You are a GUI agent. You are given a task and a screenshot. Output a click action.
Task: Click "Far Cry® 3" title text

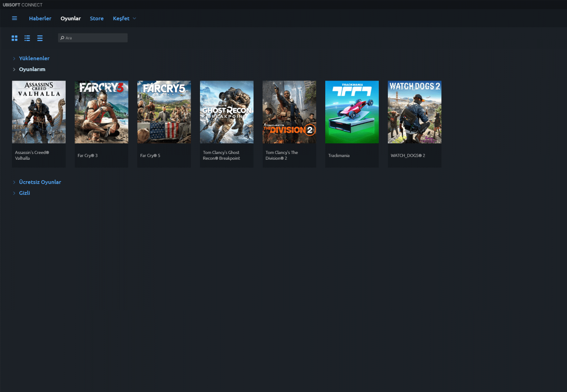click(87, 155)
